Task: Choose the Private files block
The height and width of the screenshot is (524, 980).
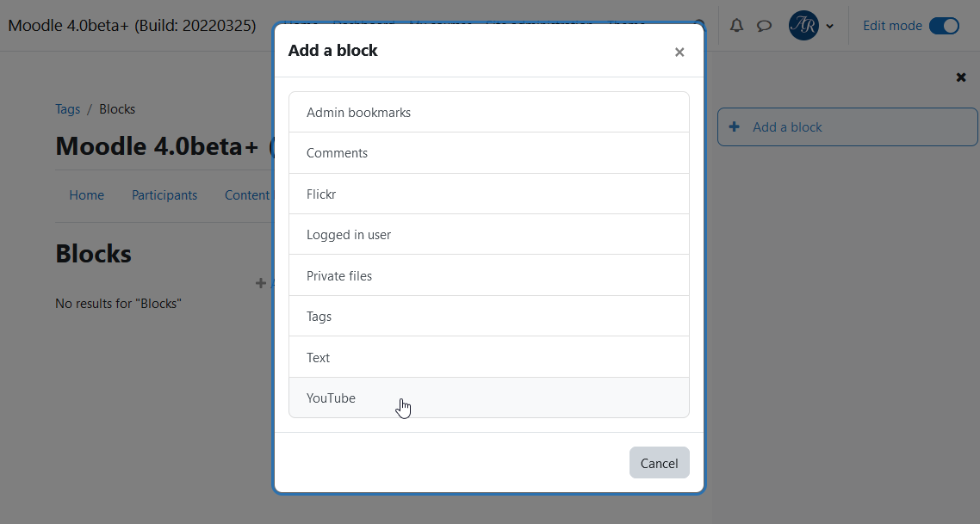Action: 489,276
